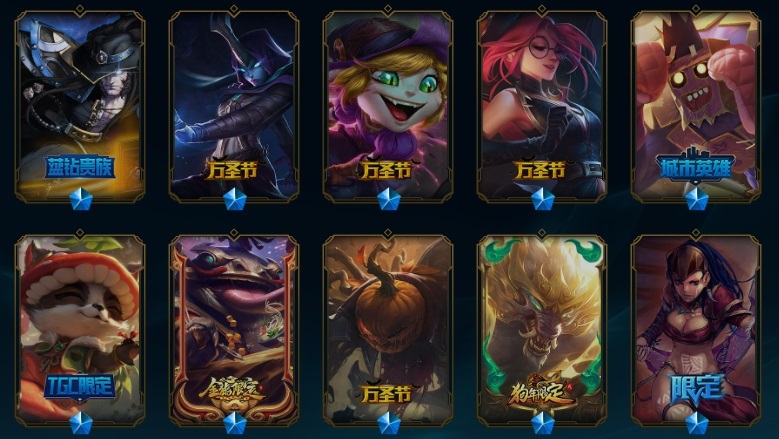Open the mushroom-hat TGC限定 card
This screenshot has width=779, height=439.
click(x=80, y=330)
